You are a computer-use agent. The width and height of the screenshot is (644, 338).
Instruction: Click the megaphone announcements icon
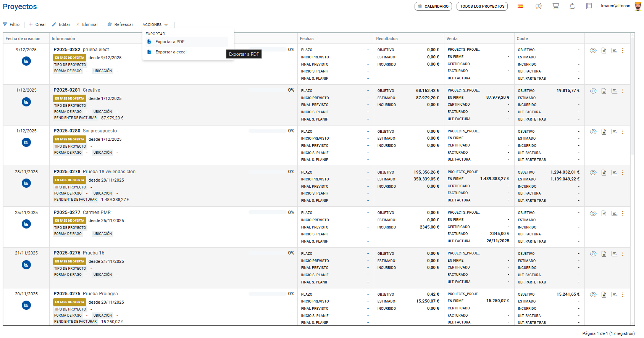tap(539, 6)
